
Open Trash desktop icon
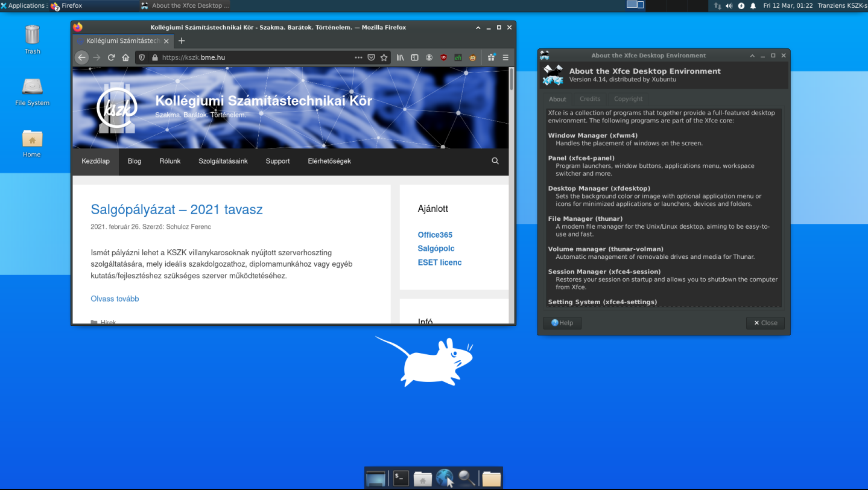pos(33,39)
